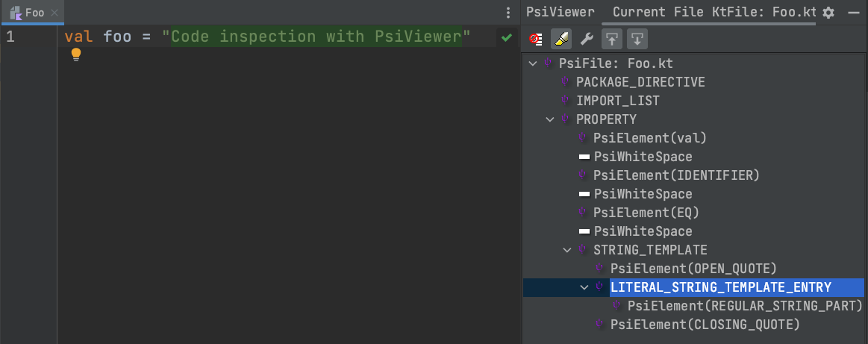Close the Foo editor tab

[54, 13]
